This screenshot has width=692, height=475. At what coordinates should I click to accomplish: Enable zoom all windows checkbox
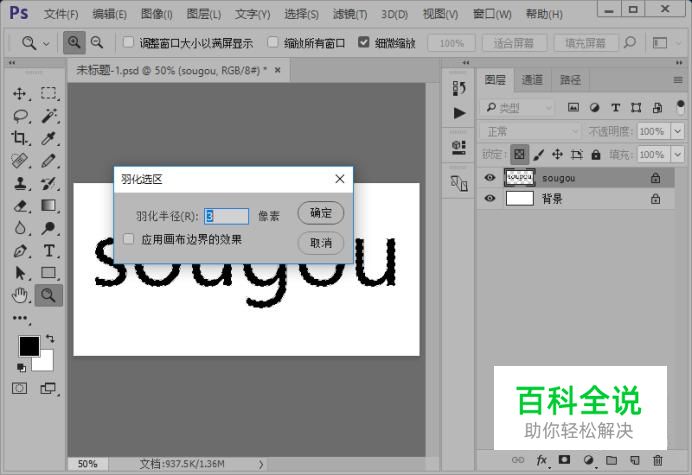[x=273, y=42]
